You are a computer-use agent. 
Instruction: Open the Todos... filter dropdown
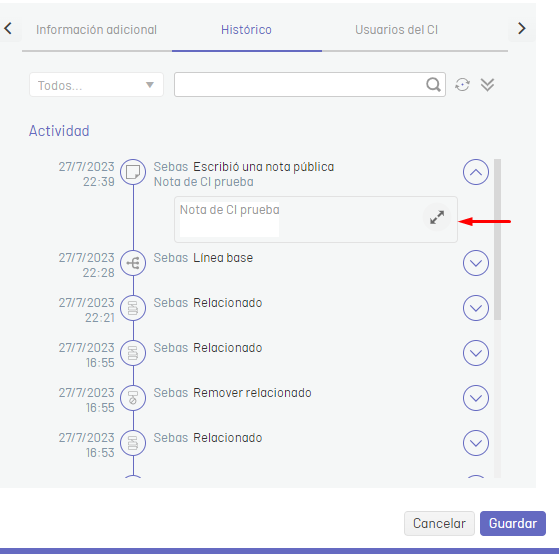(96, 85)
